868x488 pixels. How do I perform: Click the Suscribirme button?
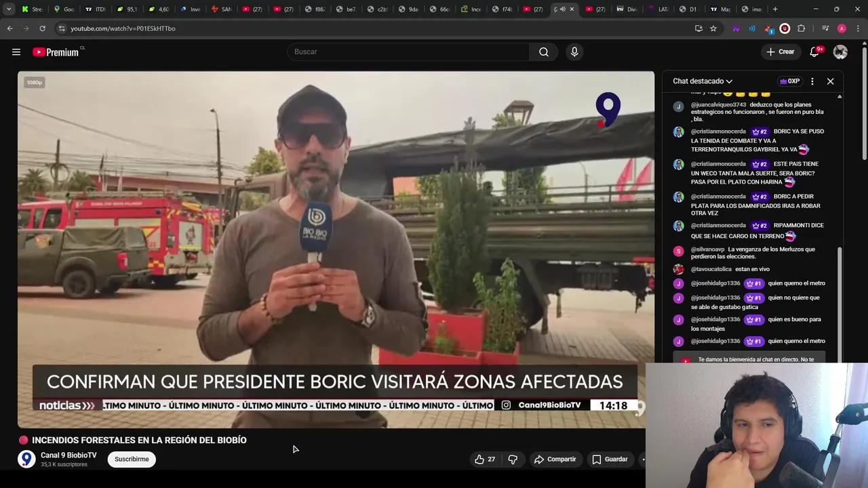click(132, 459)
